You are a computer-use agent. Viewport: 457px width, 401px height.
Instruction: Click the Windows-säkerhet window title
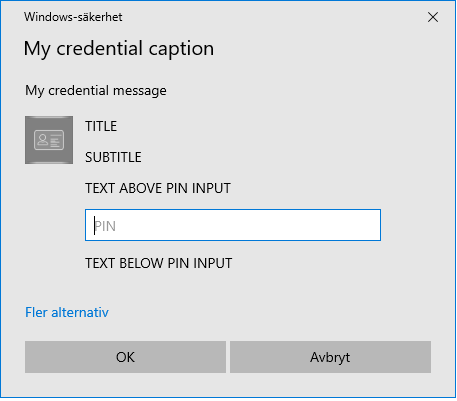tap(73, 17)
